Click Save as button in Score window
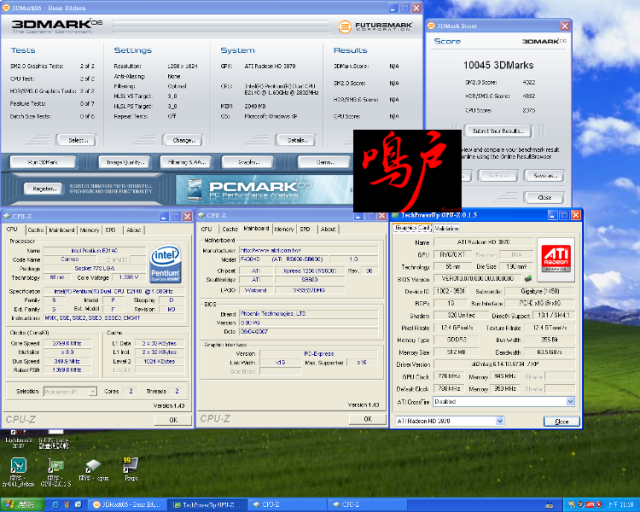640x512 pixels. tap(544, 176)
